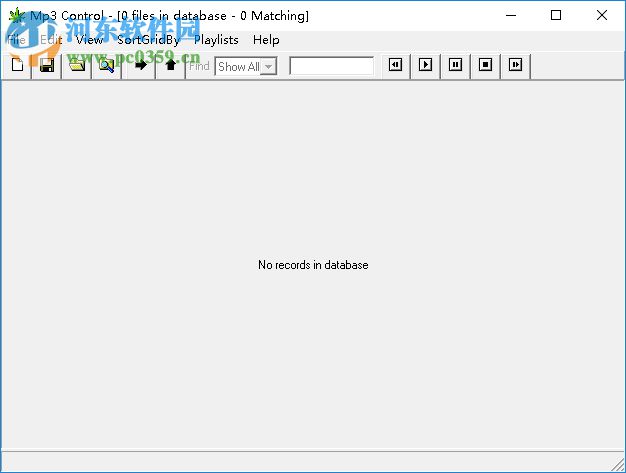626x473 pixels.
Task: Click the right arrow toolbar icon
Action: (x=140, y=65)
